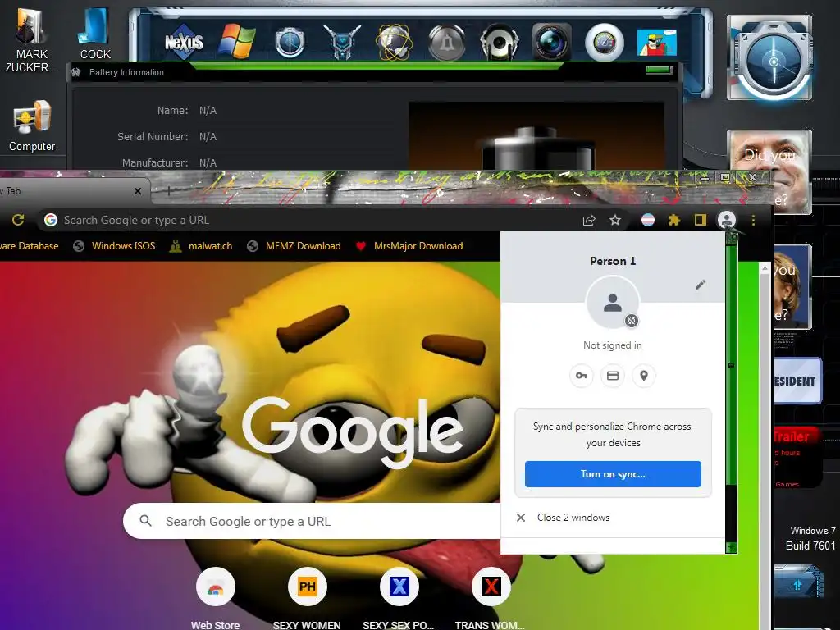Select Close 2 windows in profile menu

613,518
